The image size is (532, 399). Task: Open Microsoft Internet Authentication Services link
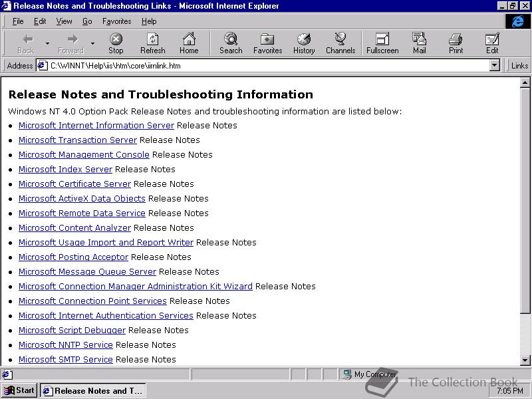(106, 315)
